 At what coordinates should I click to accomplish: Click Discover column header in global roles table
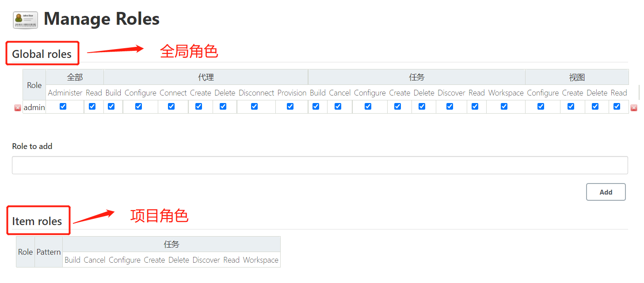tap(451, 93)
